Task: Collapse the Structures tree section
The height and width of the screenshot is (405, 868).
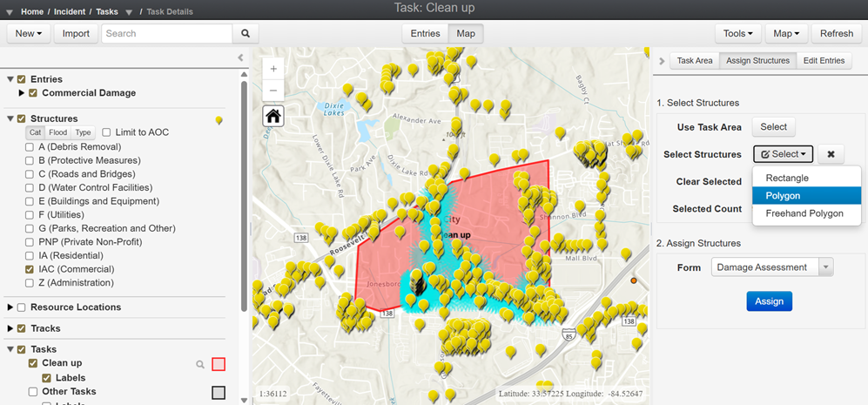Action: coord(10,118)
